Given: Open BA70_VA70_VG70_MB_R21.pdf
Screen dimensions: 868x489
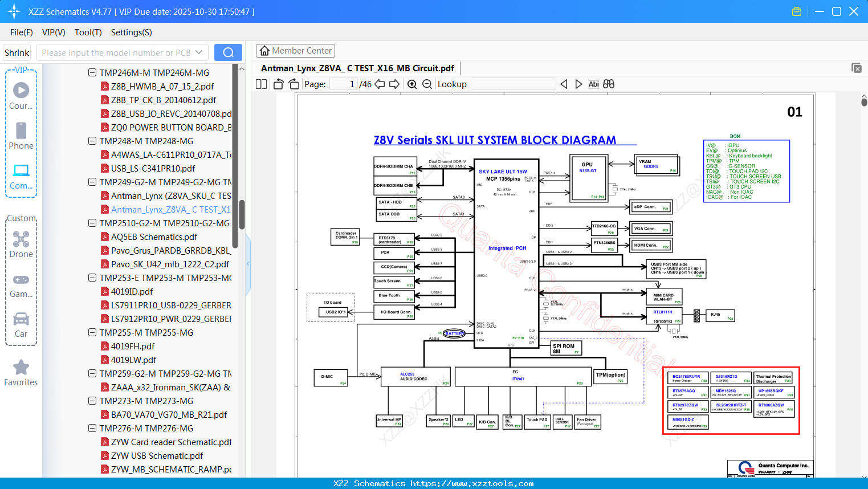Looking at the screenshot, I should pyautogui.click(x=169, y=414).
